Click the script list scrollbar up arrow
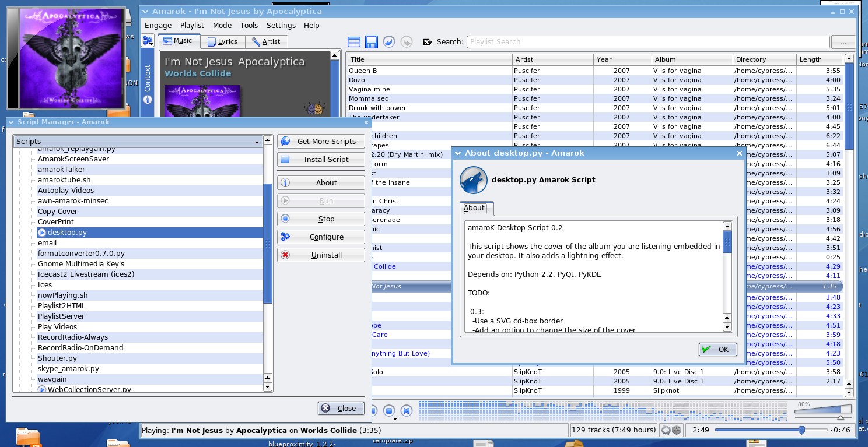The width and height of the screenshot is (868, 447). (x=268, y=140)
